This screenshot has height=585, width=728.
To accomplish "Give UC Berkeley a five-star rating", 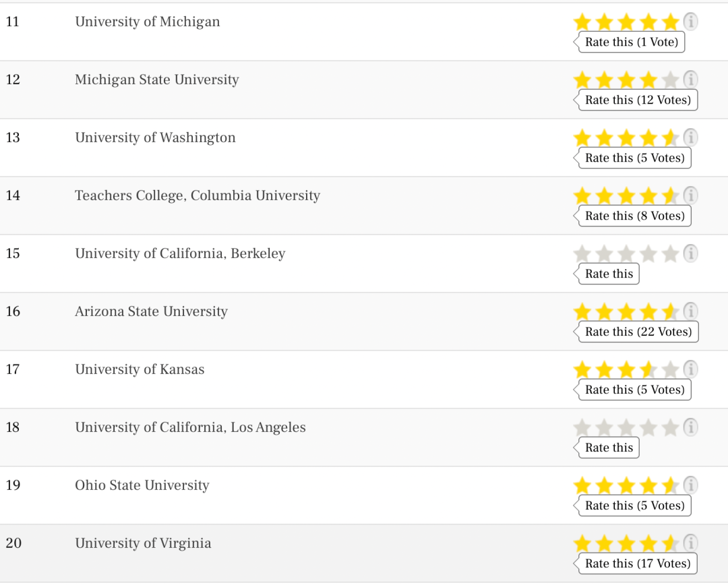I will 670,254.
